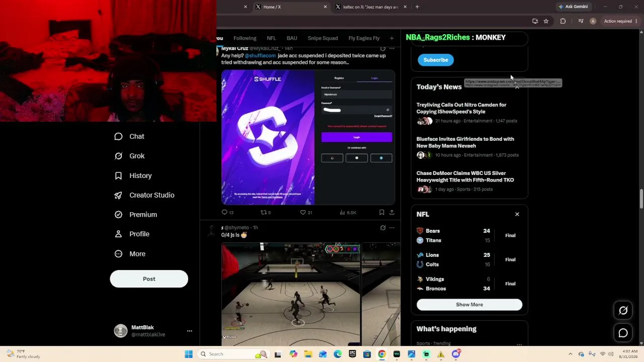
Task: Click the Post button
Action: pos(149,279)
